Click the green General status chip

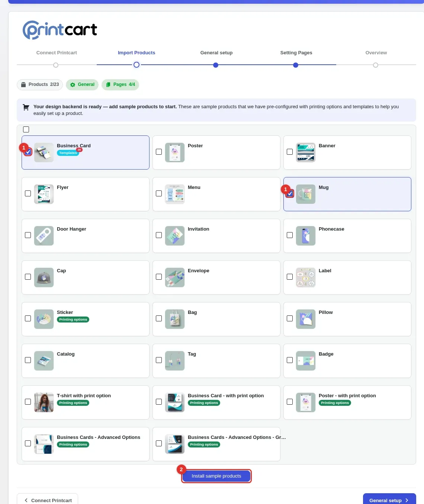tap(82, 85)
